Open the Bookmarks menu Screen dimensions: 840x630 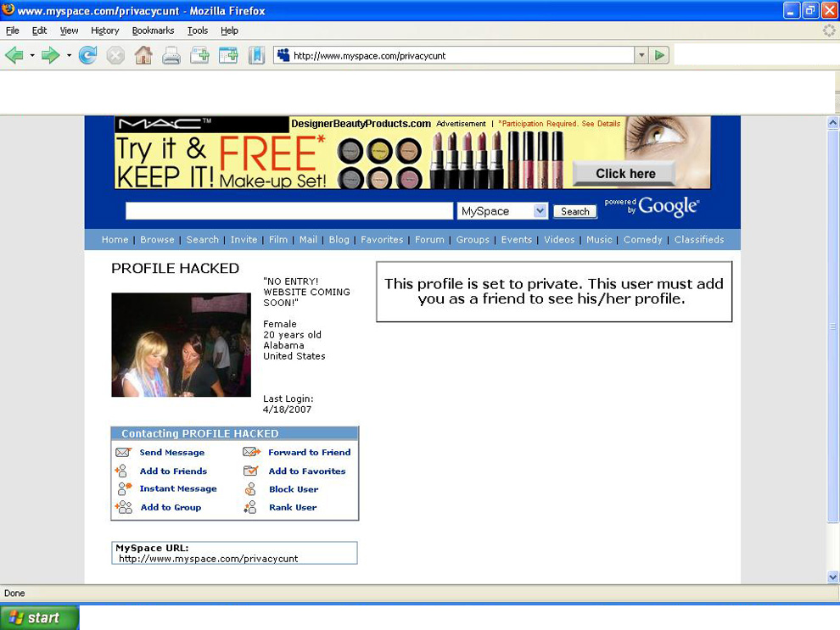(154, 31)
